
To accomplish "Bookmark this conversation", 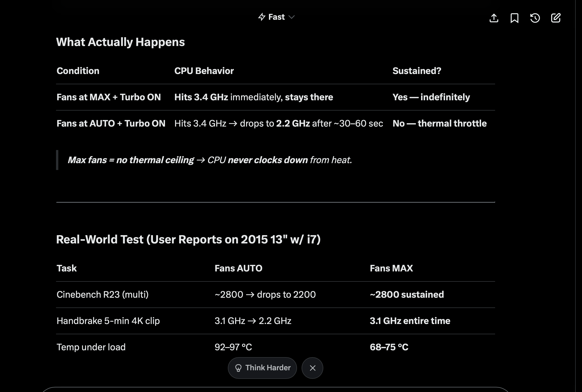I will [514, 18].
